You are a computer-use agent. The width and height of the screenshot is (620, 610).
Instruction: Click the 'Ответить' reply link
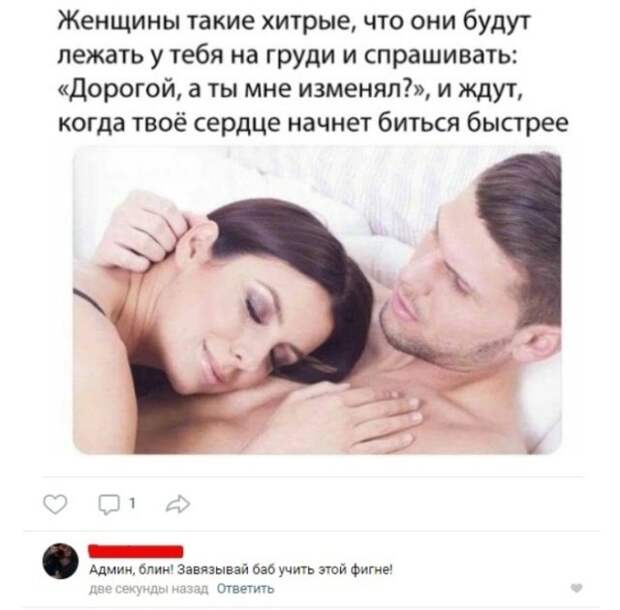pyautogui.click(x=245, y=589)
